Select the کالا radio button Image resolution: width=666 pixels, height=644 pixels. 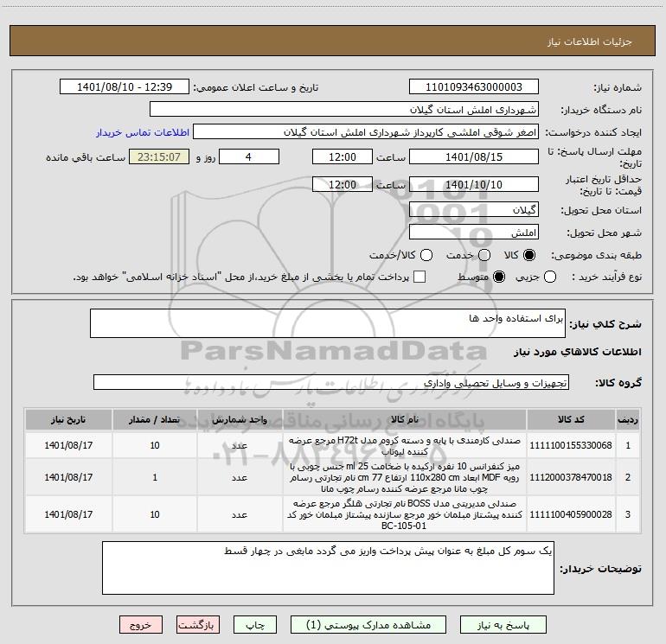coord(528,255)
